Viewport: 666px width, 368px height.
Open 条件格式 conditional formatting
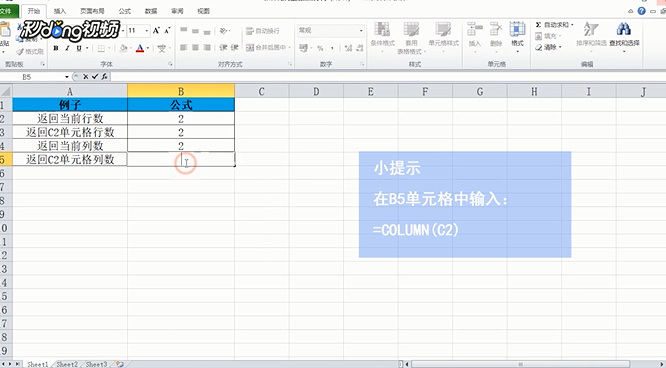pyautogui.click(x=382, y=37)
